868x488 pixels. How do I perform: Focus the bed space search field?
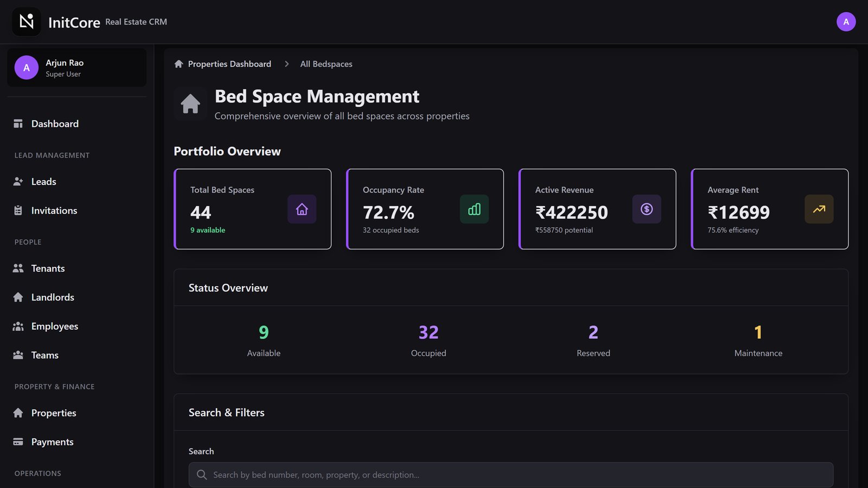(x=511, y=475)
